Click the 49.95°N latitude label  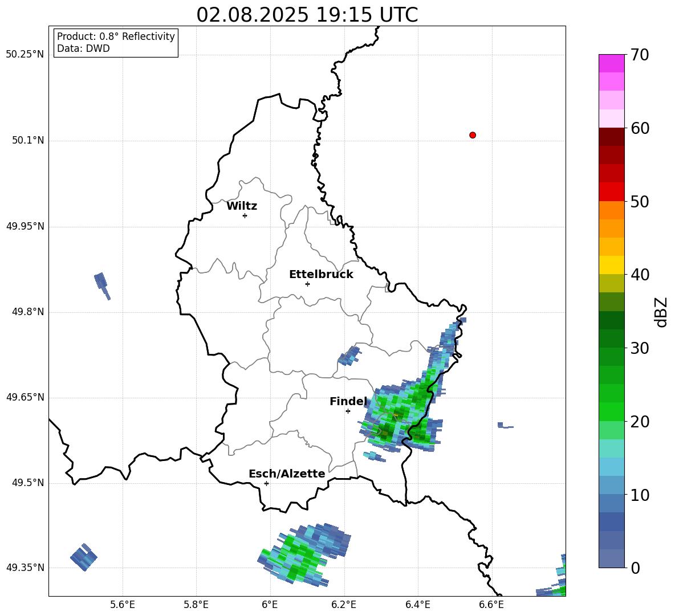coord(25,226)
